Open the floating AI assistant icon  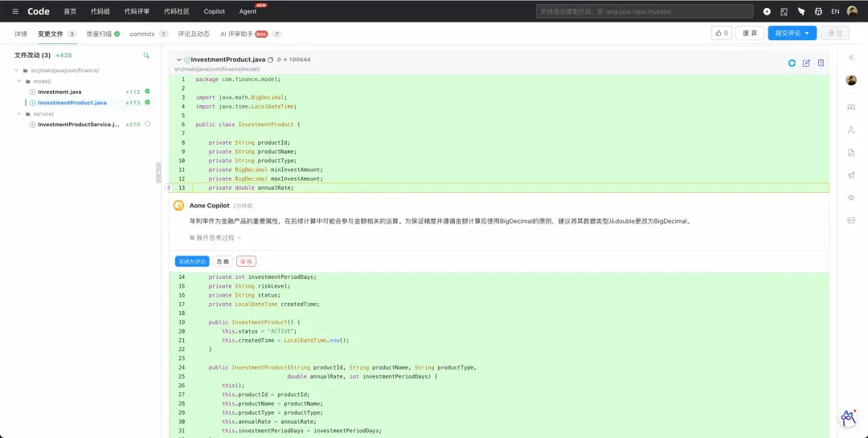tap(849, 418)
